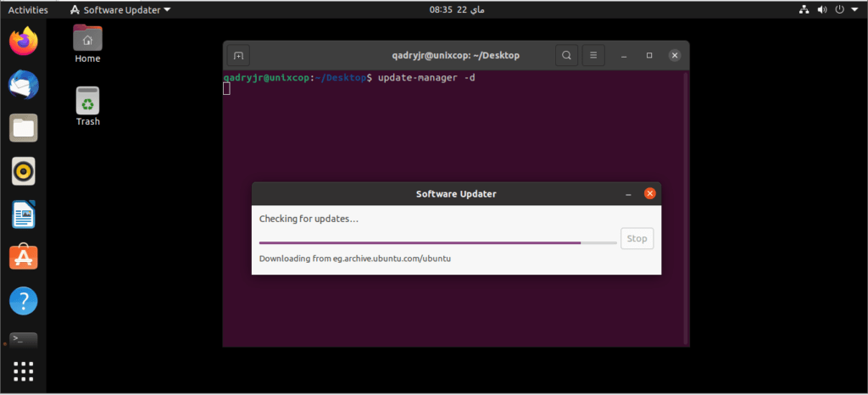The image size is (868, 395).
Task: Click the 'Software Updater' dialog title
Action: [x=456, y=193]
